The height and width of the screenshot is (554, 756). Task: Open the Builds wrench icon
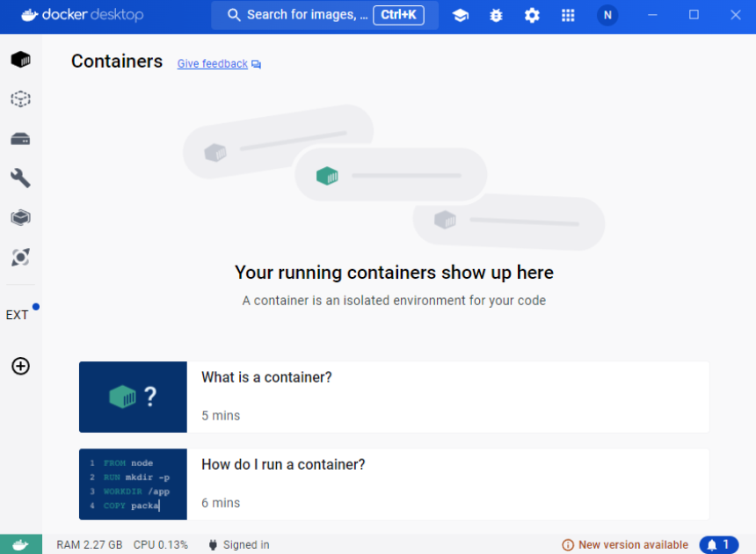pos(21,178)
